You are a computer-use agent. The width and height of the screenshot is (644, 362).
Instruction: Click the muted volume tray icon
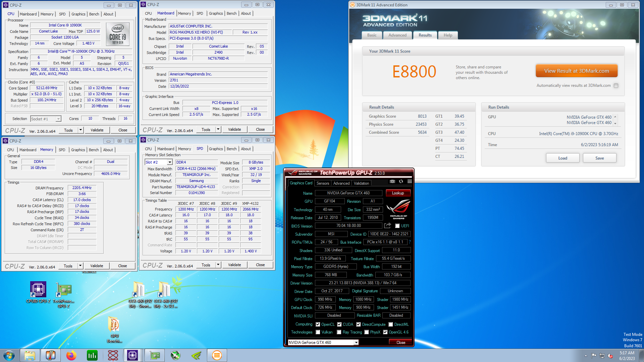click(610, 356)
